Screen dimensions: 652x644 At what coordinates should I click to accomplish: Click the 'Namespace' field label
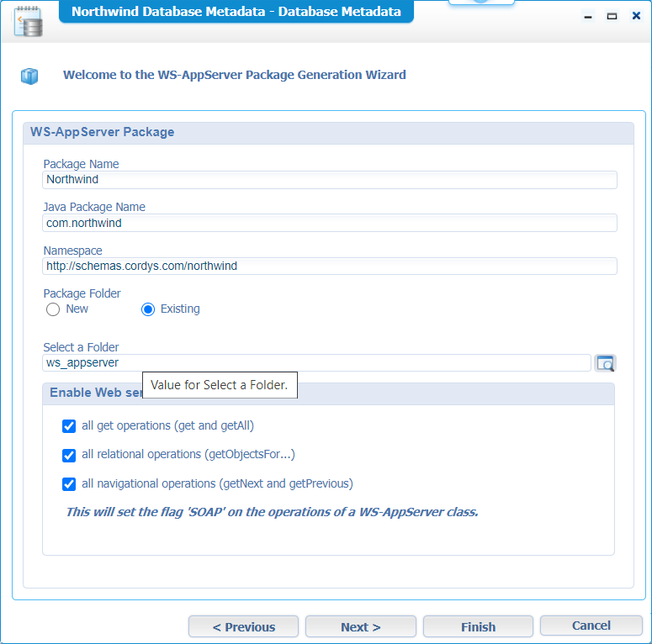point(72,251)
